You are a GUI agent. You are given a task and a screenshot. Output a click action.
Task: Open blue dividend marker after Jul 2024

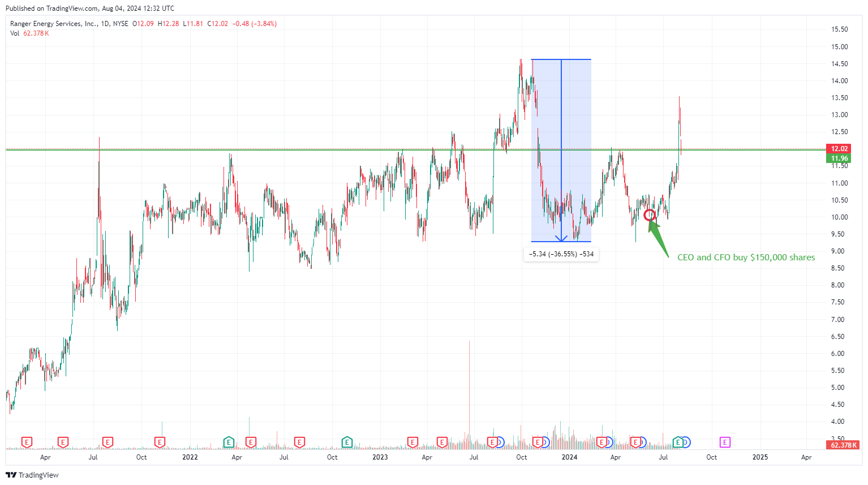[x=686, y=442]
